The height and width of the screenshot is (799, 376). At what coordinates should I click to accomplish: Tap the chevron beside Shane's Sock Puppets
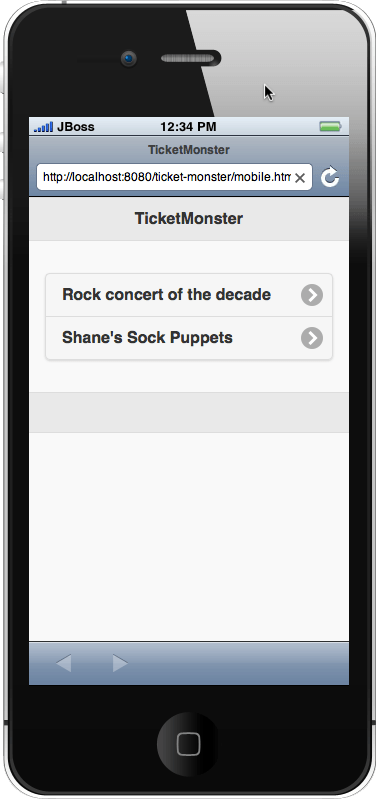(x=312, y=338)
